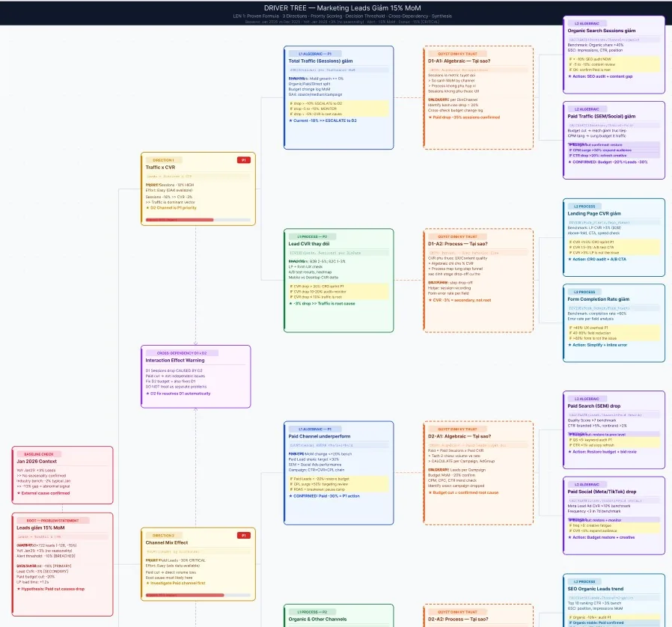Select the Traffic x CVR direction card title

click(x=160, y=168)
